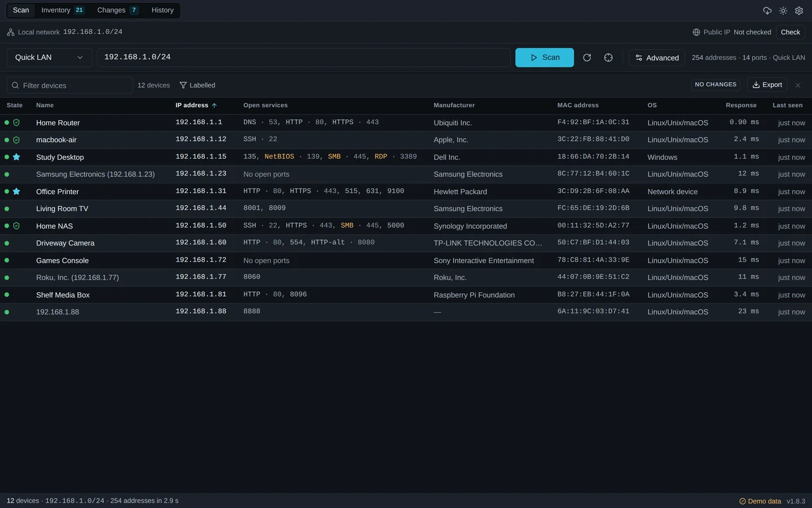Image resolution: width=812 pixels, height=508 pixels.
Task: Select the Shelf Media Box device name
Action: 63,295
